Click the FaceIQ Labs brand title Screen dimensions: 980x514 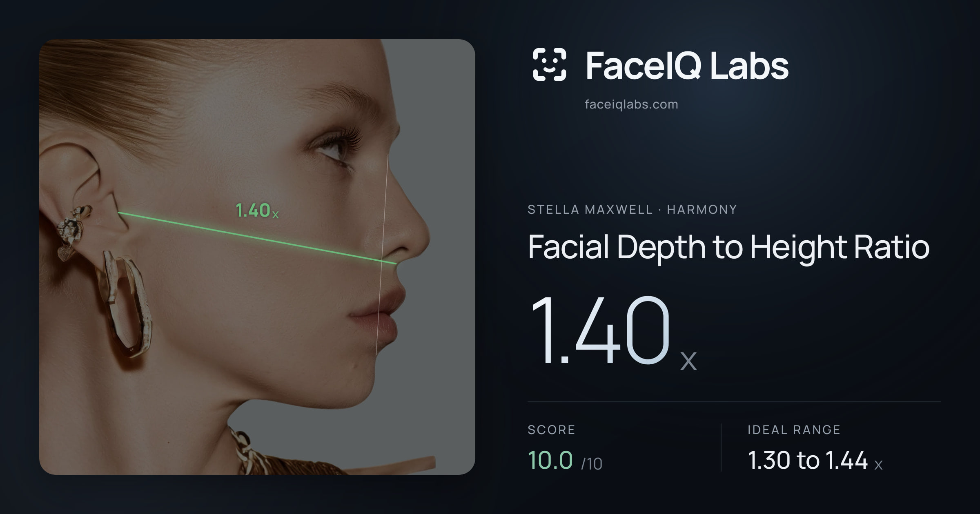coord(687,65)
